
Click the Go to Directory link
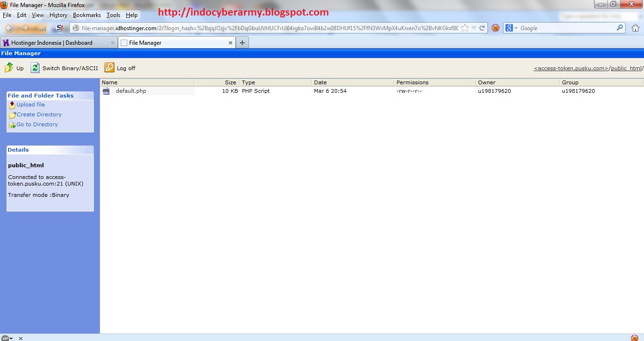point(37,124)
